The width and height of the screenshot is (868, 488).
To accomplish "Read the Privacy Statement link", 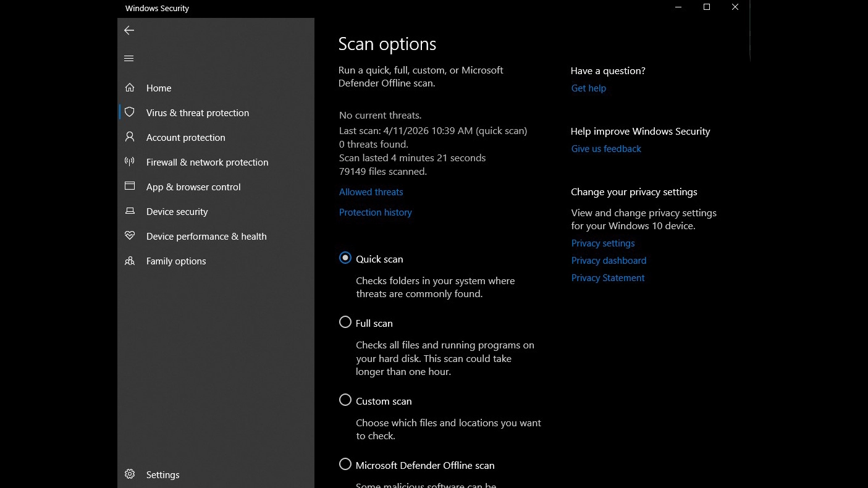I will point(608,278).
